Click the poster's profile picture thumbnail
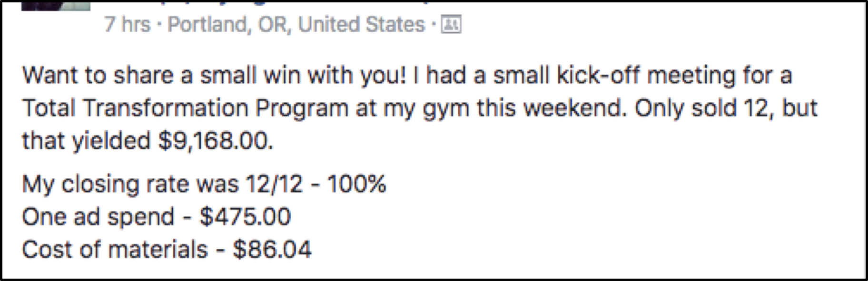 click(x=56, y=5)
